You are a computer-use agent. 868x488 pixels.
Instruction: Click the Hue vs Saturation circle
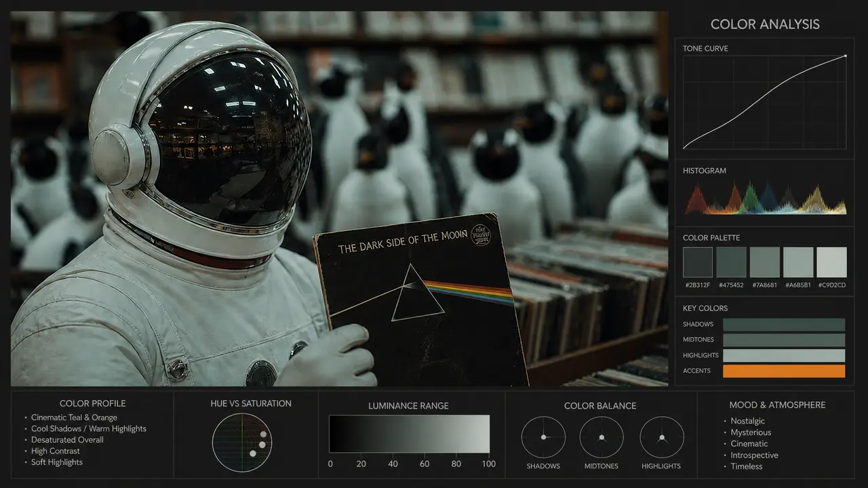[x=242, y=443]
